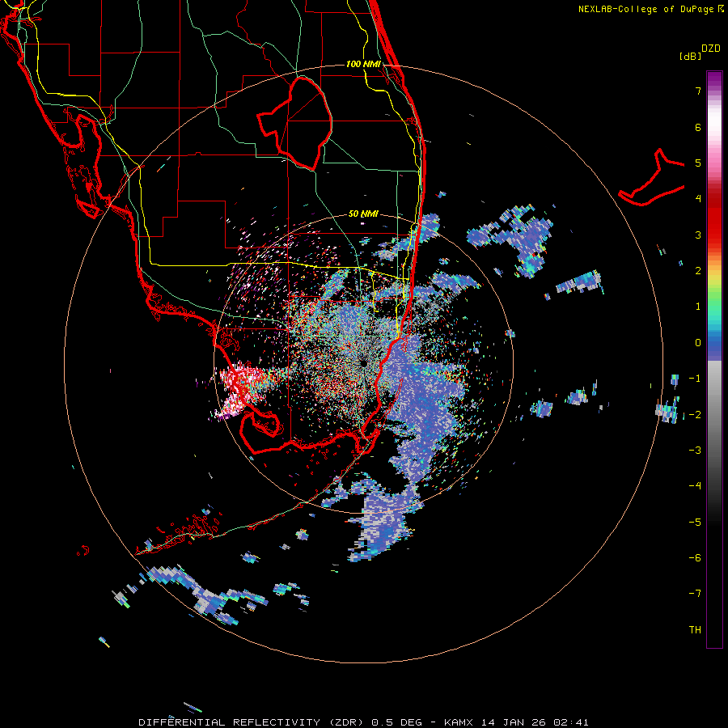Click the -3 value on the color scale
The width and height of the screenshot is (728, 728).
pyautogui.click(x=695, y=450)
